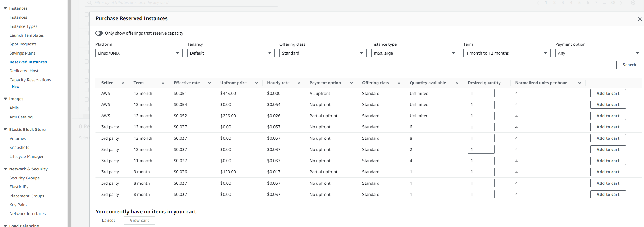The image size is (644, 227).
Task: Sort by Term column arrow icon
Action: tap(163, 83)
